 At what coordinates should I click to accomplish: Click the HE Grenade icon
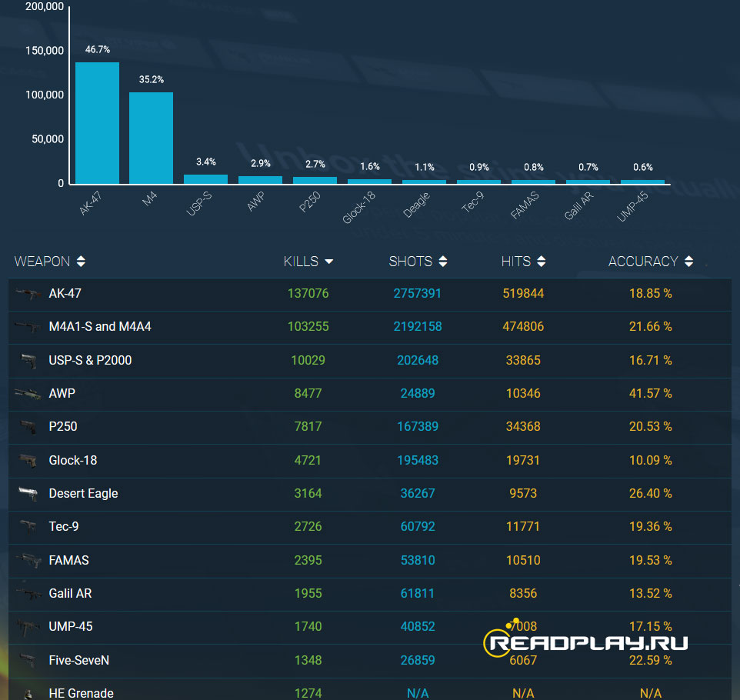pyautogui.click(x=28, y=694)
